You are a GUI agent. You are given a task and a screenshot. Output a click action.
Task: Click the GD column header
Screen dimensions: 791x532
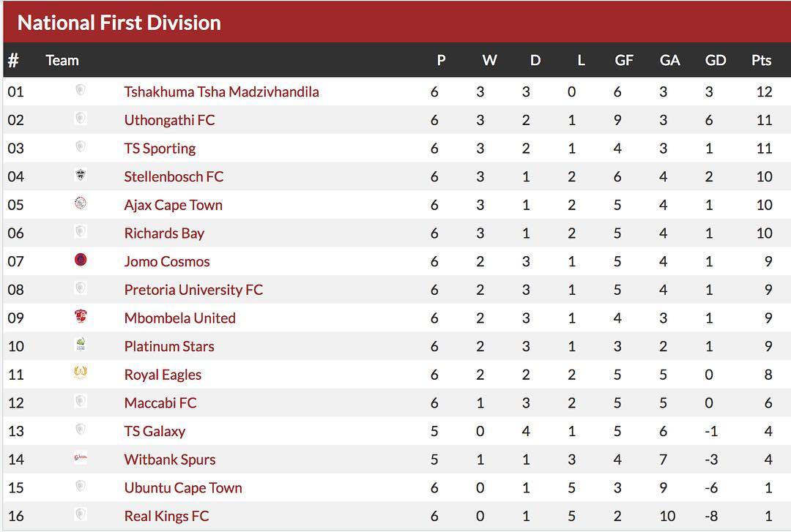(x=715, y=60)
